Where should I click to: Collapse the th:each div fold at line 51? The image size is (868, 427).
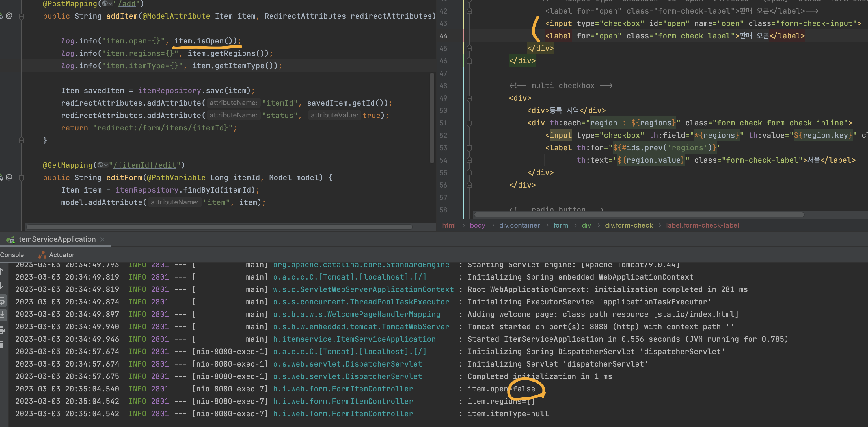click(x=469, y=123)
